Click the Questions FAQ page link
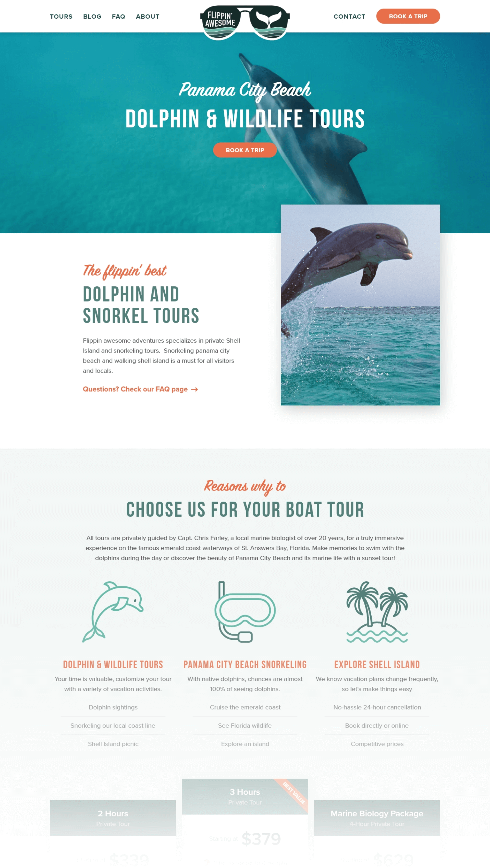Image resolution: width=490 pixels, height=868 pixels. [141, 389]
